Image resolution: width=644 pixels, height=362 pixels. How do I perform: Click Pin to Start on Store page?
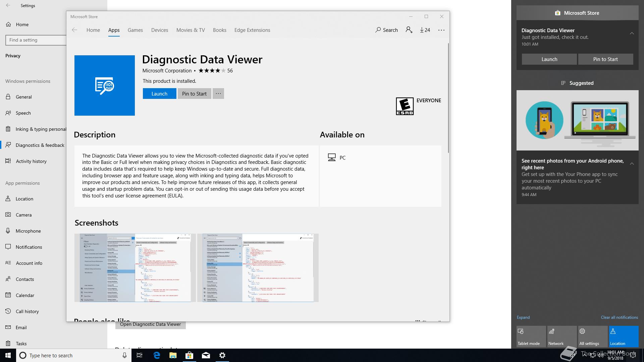coord(194,94)
